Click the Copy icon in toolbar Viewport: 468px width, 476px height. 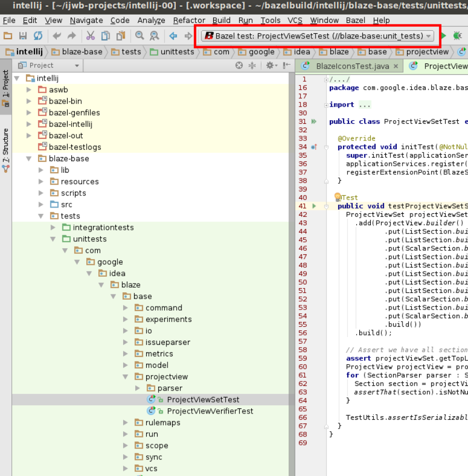(x=106, y=36)
